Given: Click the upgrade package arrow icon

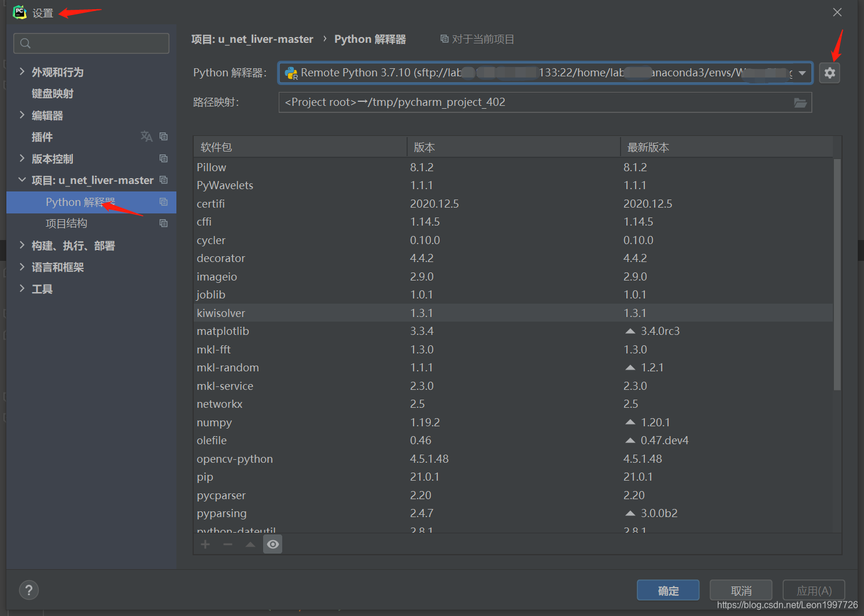Looking at the screenshot, I should [x=250, y=544].
